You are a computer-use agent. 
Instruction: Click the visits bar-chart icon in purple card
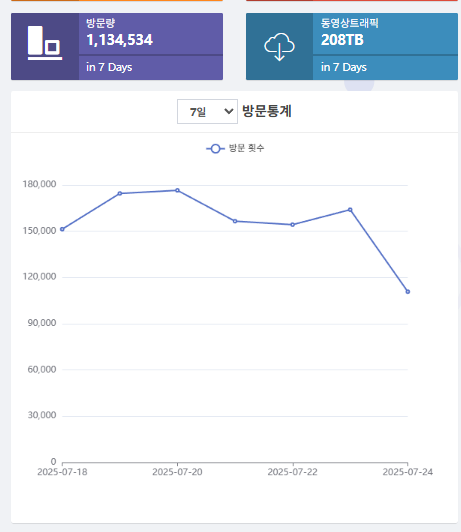[45, 43]
